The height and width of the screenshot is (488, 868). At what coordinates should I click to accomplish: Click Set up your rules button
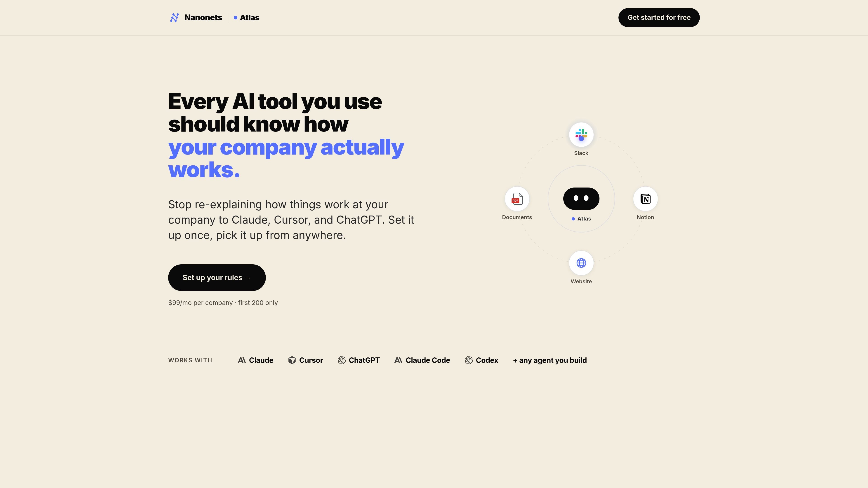[217, 277]
